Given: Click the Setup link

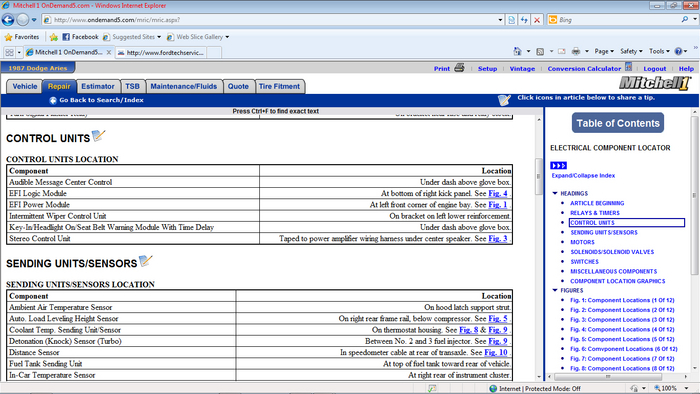Looking at the screenshot, I should point(487,69).
